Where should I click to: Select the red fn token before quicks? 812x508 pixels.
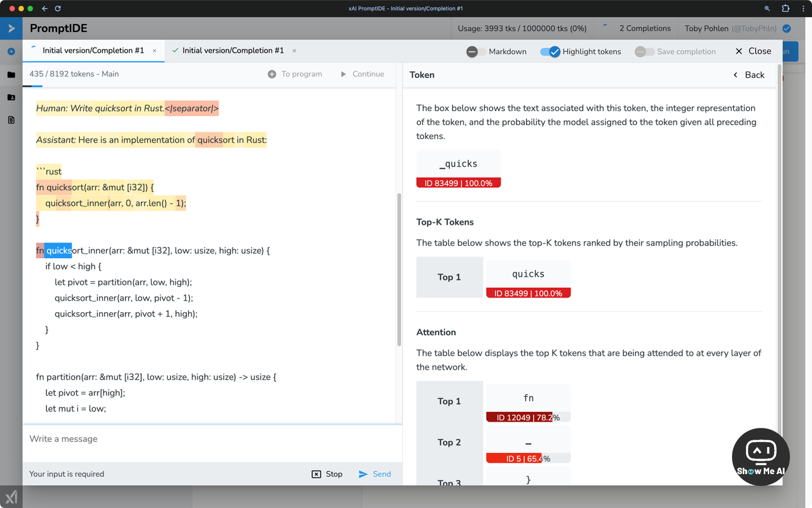(x=40, y=251)
